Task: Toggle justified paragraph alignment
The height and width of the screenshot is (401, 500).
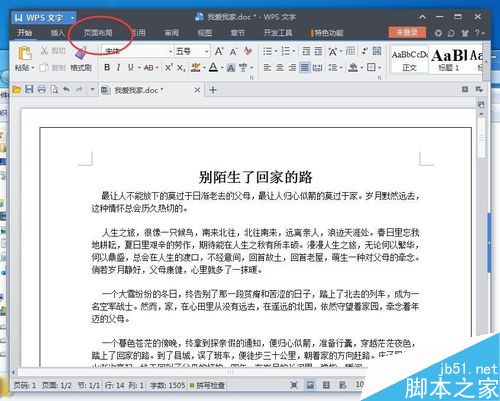Action: [305, 68]
